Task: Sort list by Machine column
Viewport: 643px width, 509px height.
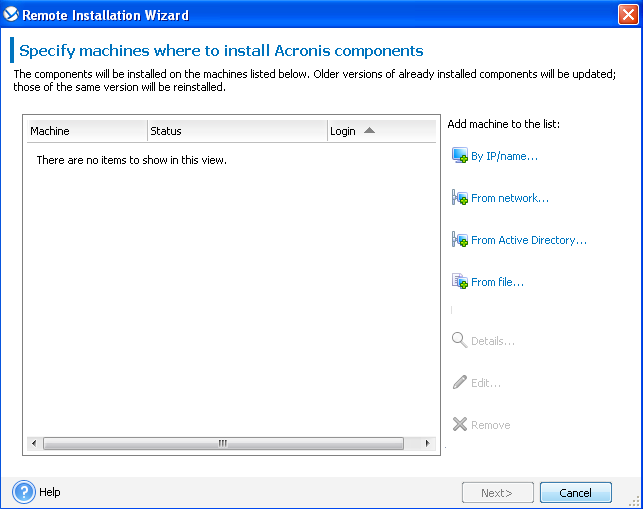Action: pyautogui.click(x=87, y=131)
